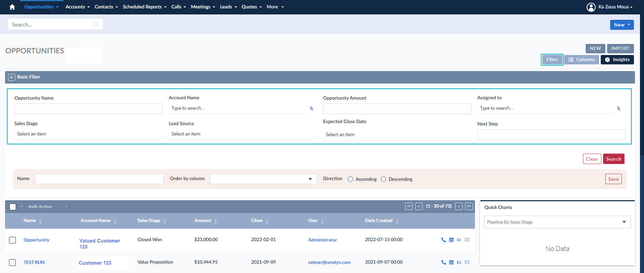Schedule a meeting for Opportunity row
This screenshot has width=644, height=273.
(451, 240)
